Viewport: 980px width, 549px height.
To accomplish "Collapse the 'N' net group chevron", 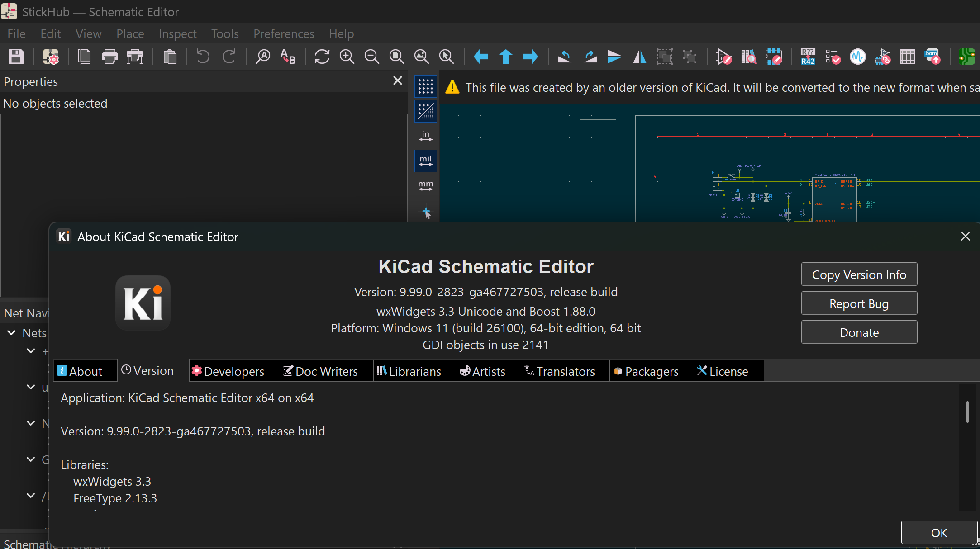I will pyautogui.click(x=31, y=423).
